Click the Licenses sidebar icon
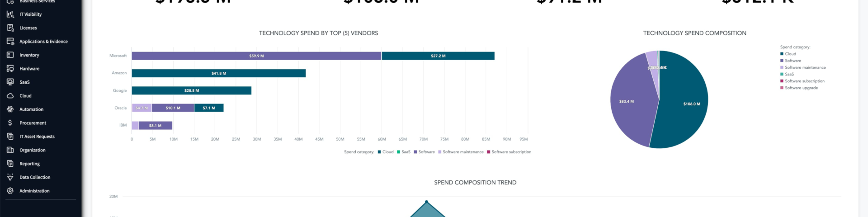The width and height of the screenshot is (868, 217). pyautogui.click(x=10, y=28)
